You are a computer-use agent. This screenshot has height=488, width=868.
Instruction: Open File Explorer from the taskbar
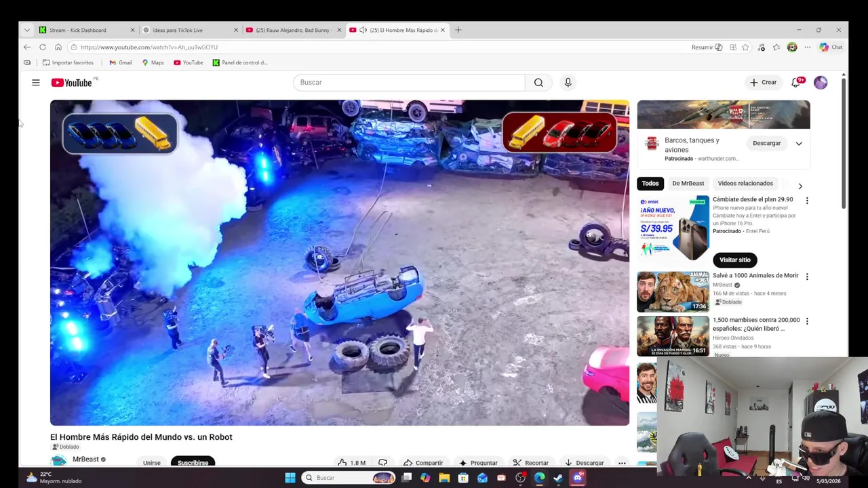[444, 478]
